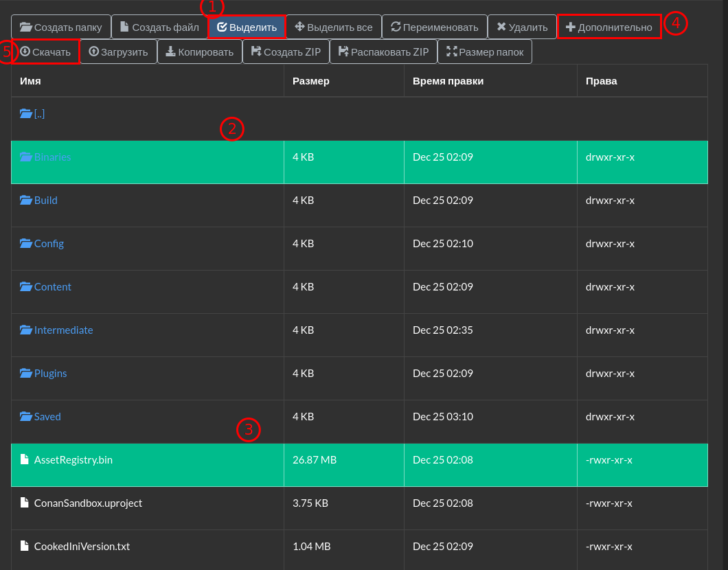Click the Dec 25 03:10 timestamp
This screenshot has height=570, width=728.
pos(443,416)
